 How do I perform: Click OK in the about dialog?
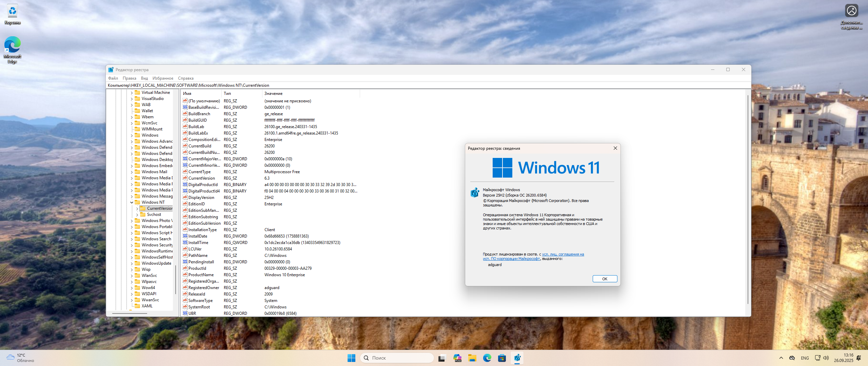[x=605, y=279]
